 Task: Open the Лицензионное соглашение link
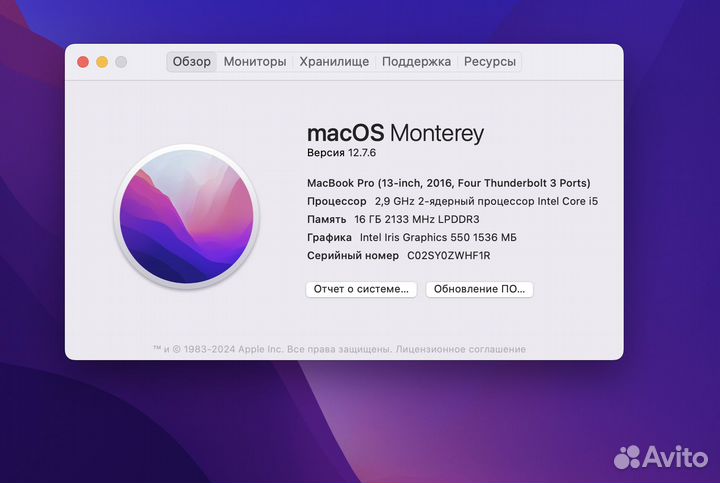point(461,349)
